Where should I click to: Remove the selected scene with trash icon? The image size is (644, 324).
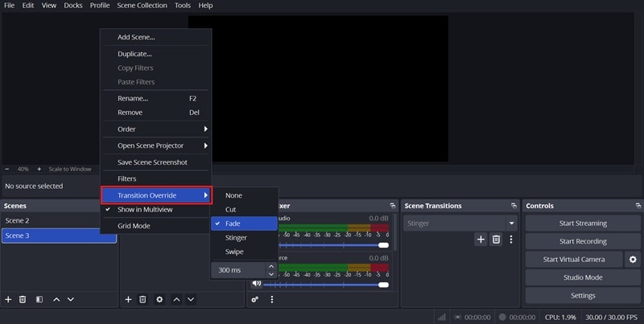click(23, 300)
